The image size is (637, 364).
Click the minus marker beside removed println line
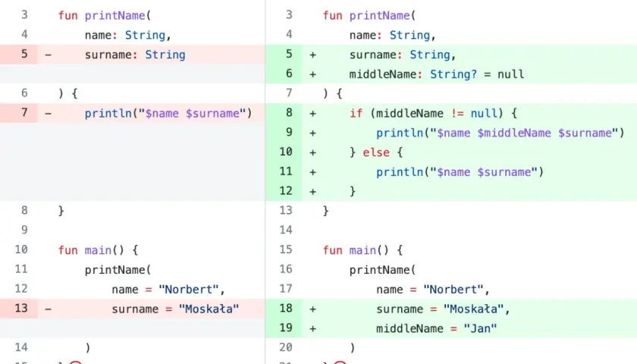(x=48, y=113)
